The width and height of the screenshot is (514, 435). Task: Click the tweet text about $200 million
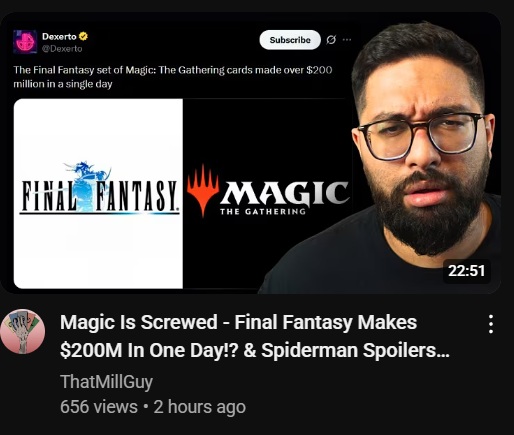pos(173,77)
